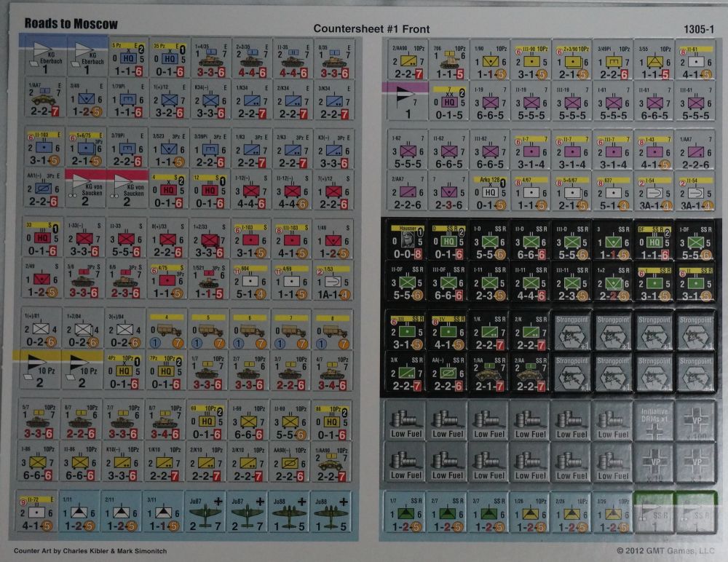Screen dimensions: 728x562
Task: Select the 4Pz 10Pz HQ counter
Action: tap(124, 371)
